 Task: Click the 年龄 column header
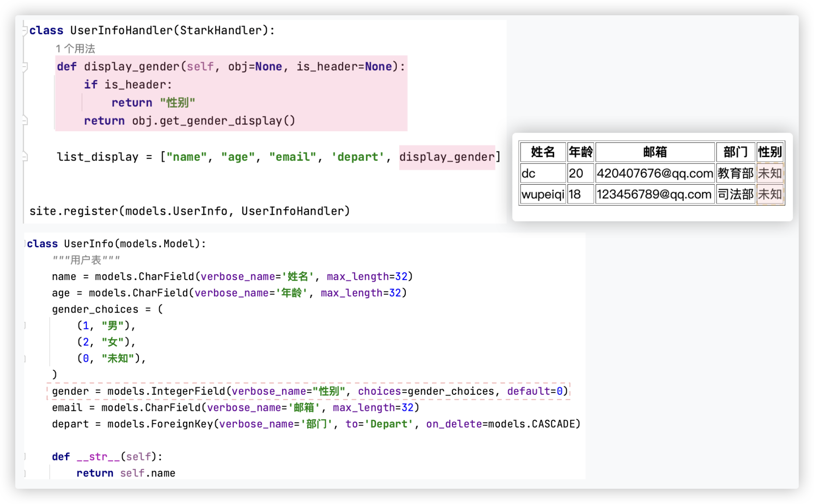580,152
